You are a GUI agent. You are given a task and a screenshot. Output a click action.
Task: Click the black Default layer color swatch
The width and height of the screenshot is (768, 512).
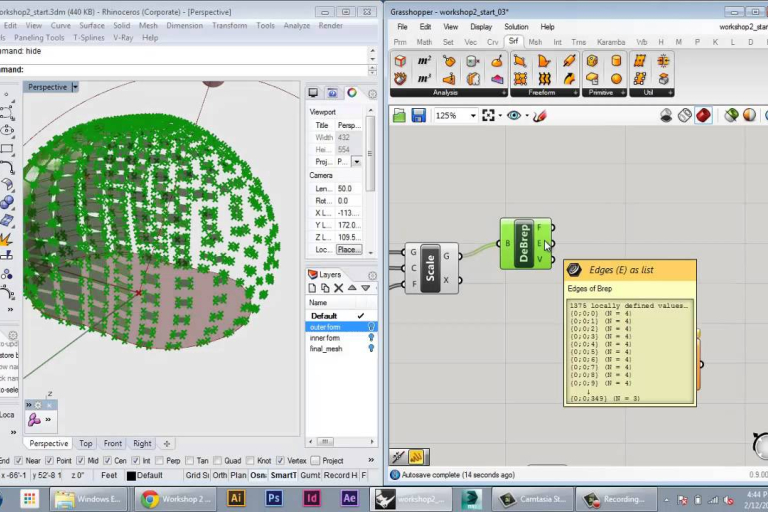131,476
